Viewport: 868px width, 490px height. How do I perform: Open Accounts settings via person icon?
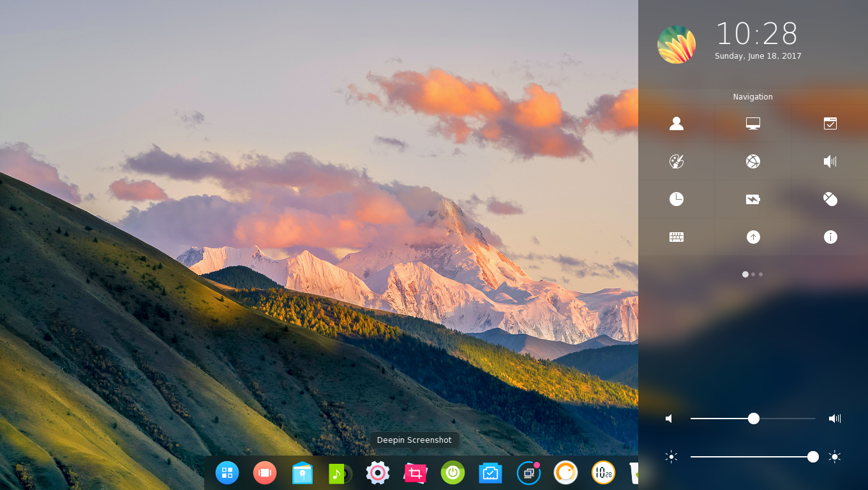[677, 123]
